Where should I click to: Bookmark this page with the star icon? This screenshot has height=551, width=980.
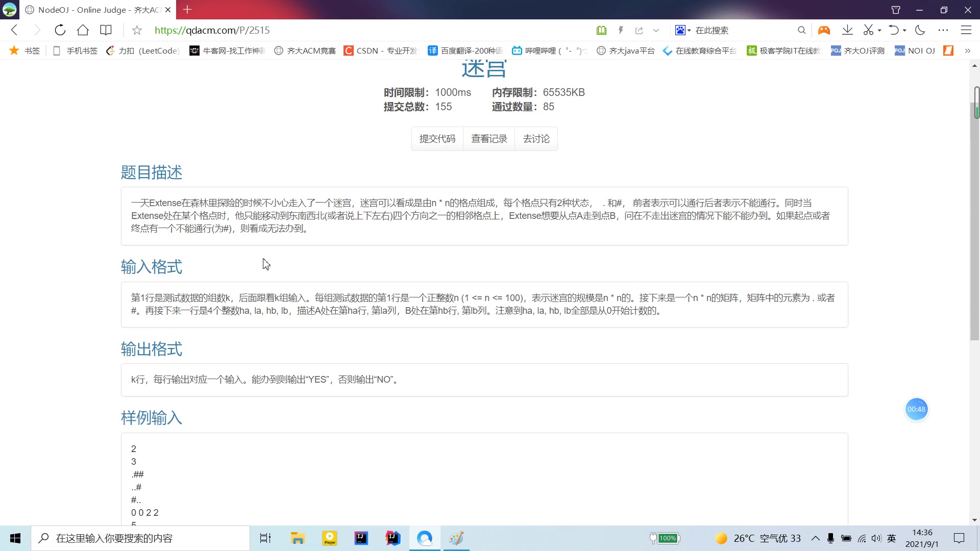coord(137,30)
